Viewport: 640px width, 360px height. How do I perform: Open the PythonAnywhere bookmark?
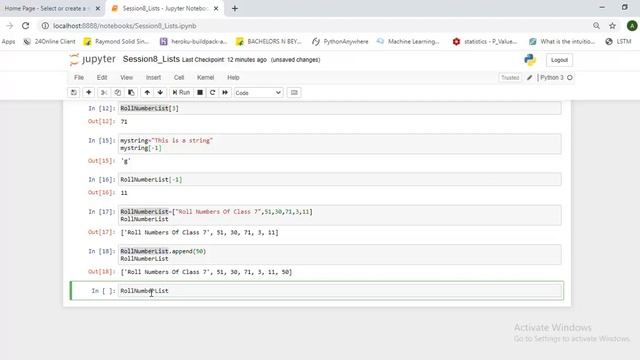point(340,42)
